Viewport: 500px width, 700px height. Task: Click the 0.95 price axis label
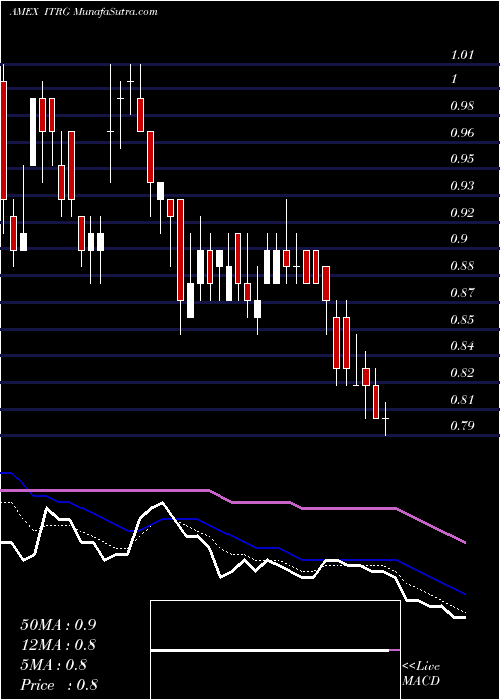(462, 159)
